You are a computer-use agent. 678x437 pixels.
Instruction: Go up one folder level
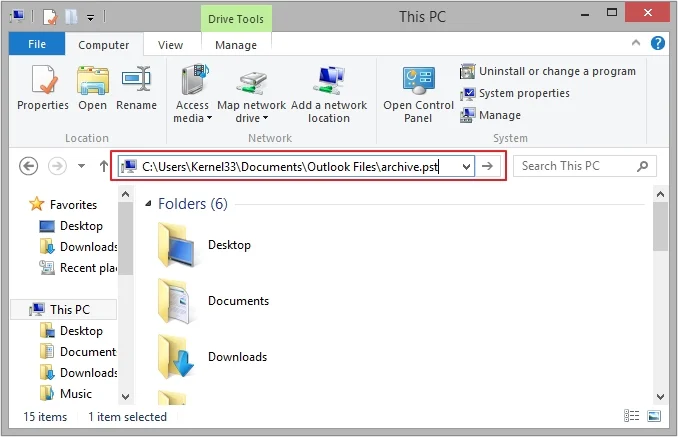pyautogui.click(x=104, y=166)
